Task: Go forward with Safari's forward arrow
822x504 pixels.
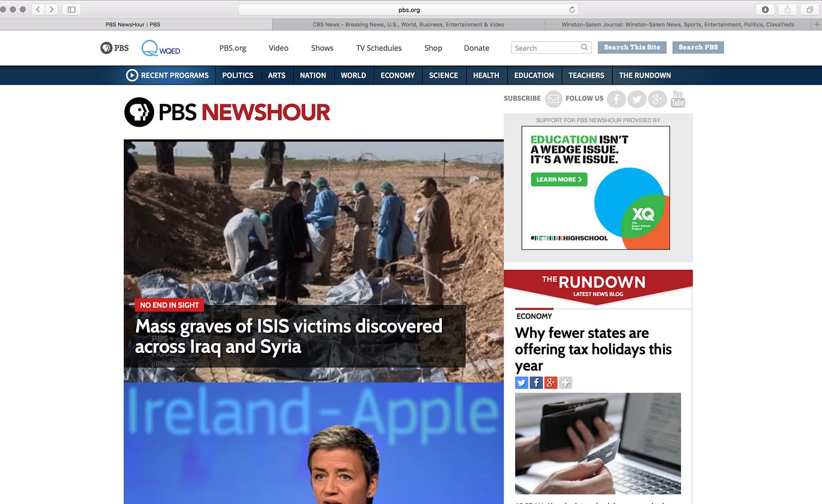Action: pyautogui.click(x=51, y=9)
